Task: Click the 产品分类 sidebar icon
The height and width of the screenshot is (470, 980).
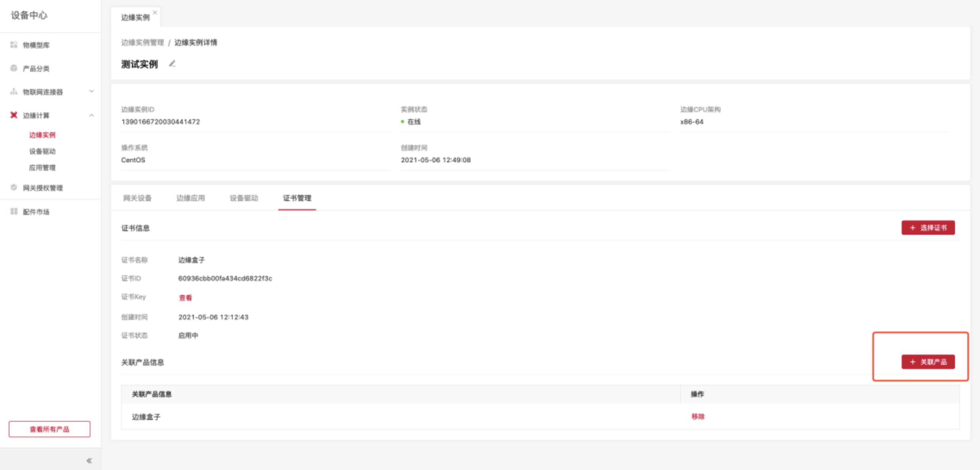Action: point(14,68)
